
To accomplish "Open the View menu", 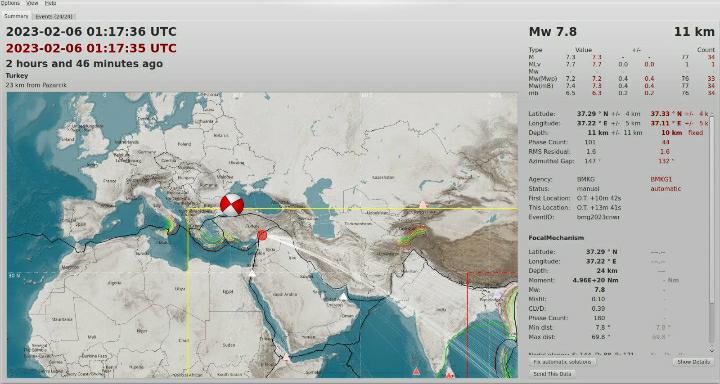I will tap(33, 3).
